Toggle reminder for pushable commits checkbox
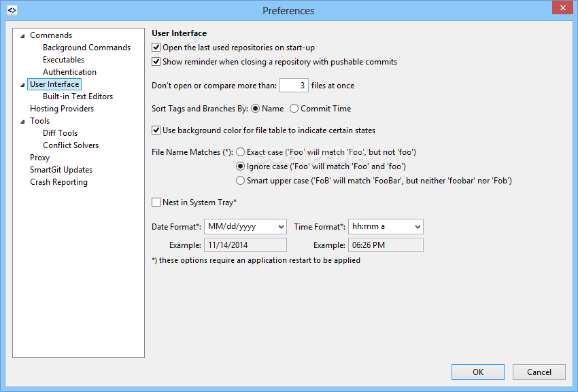The width and height of the screenshot is (578, 392). [x=156, y=62]
